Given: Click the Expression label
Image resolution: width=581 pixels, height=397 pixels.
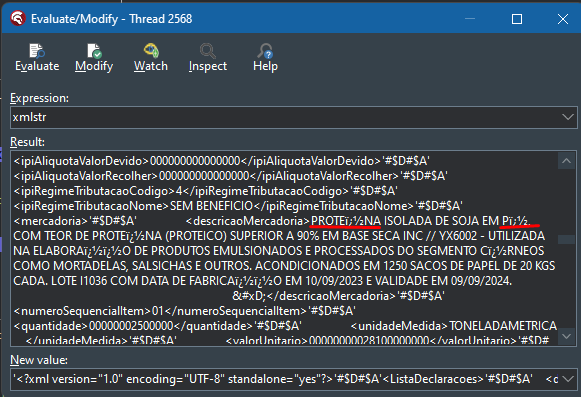Looking at the screenshot, I should pyautogui.click(x=39, y=98).
